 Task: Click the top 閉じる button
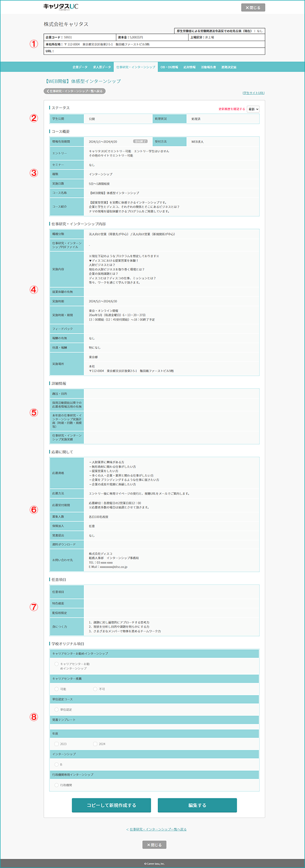click(x=253, y=8)
